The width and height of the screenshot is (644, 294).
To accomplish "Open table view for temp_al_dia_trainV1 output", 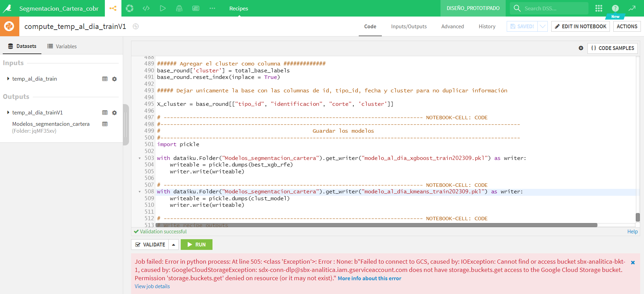I will (x=105, y=113).
